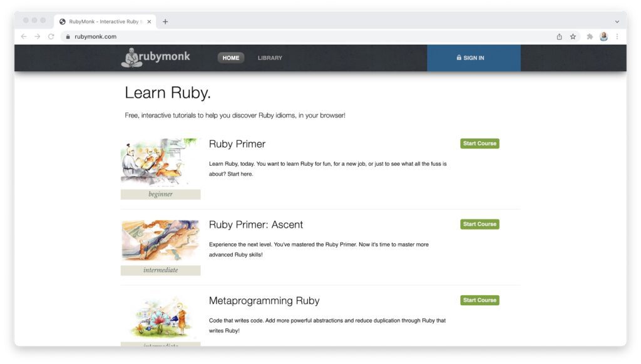
Task: Reload the page with refresh icon
Action: 51,36
